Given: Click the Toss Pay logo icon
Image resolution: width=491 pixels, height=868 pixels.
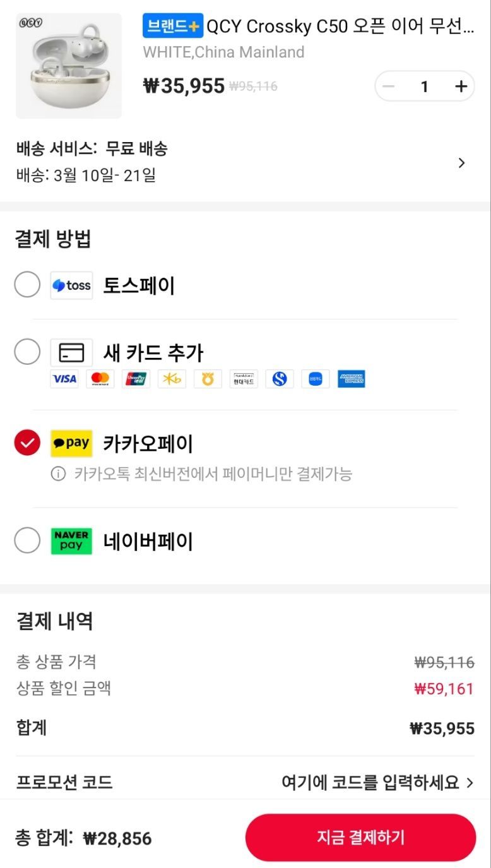Looking at the screenshot, I should [71, 285].
